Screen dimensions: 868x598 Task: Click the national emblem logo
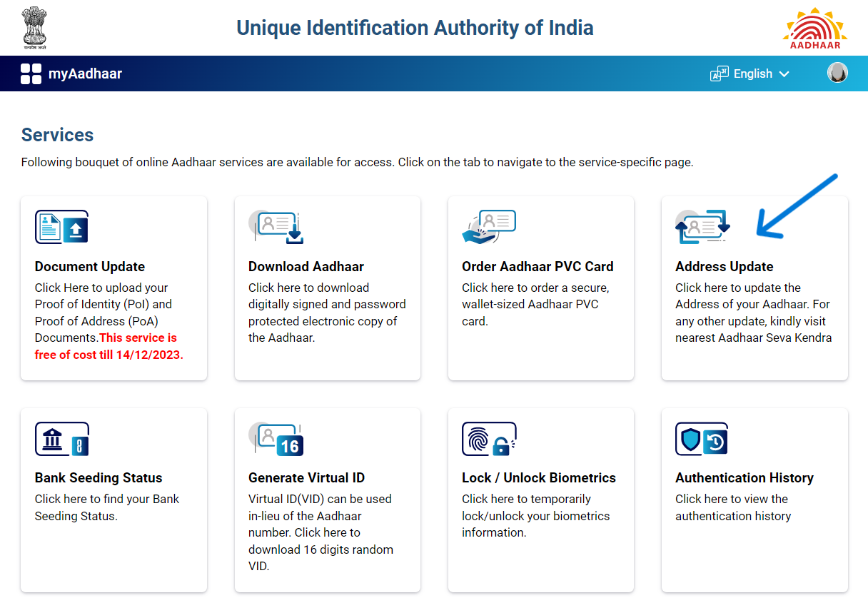tap(34, 27)
